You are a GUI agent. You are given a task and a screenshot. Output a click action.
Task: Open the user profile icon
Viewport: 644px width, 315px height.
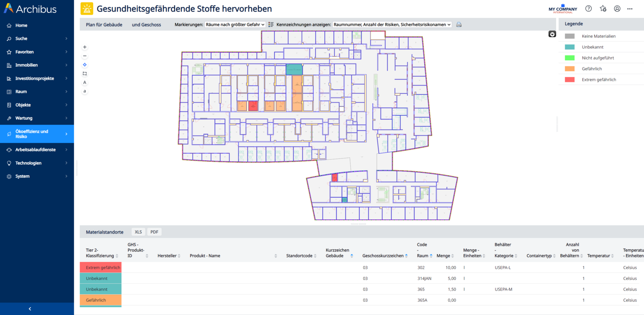coord(617,9)
